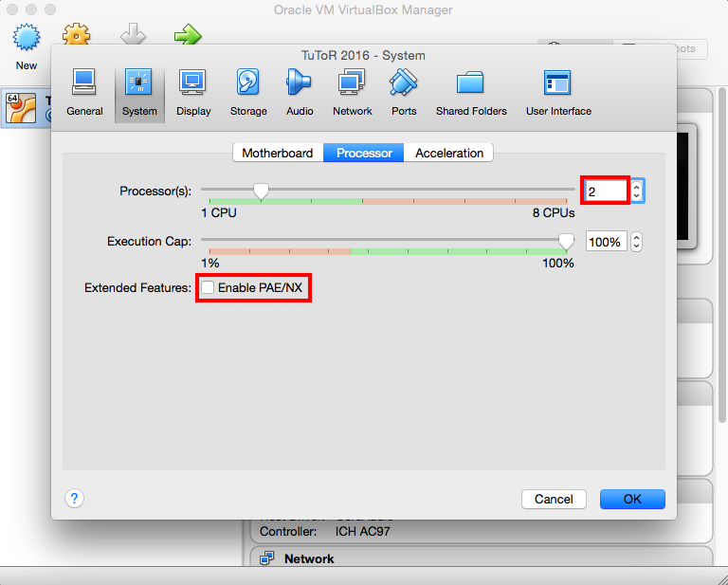This screenshot has width=728, height=585.
Task: Click the Manager window vertical scrollbar
Action: [x=722, y=255]
